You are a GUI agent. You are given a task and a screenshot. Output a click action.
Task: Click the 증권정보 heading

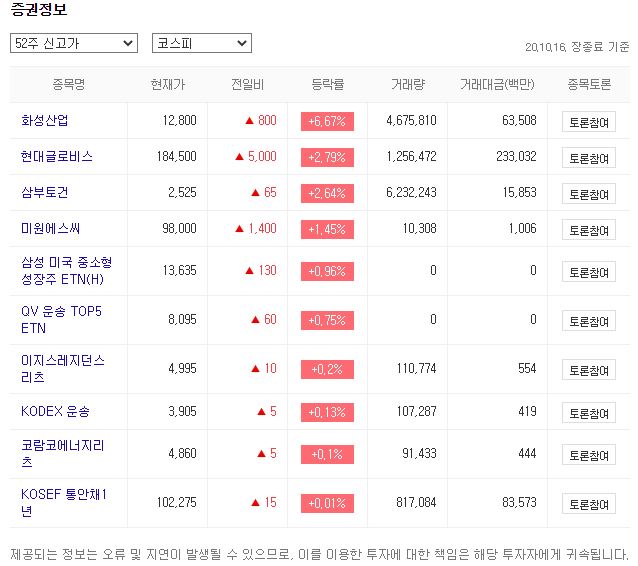coord(39,9)
